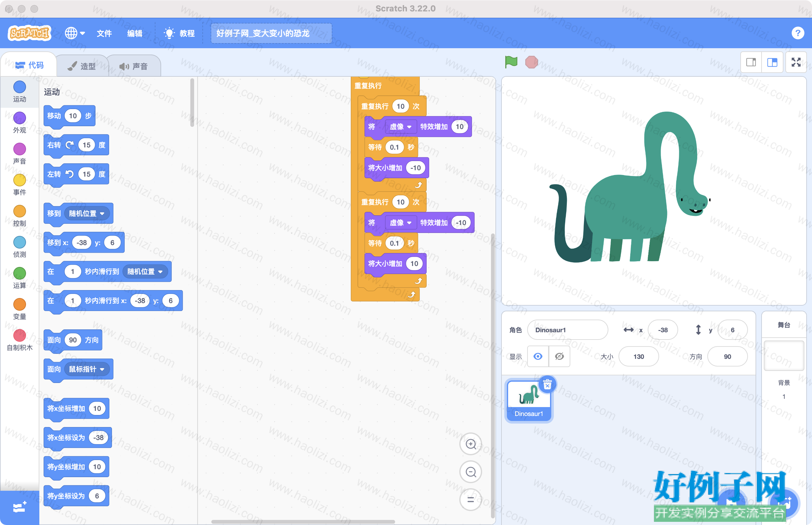Click the green flag to run

(511, 62)
